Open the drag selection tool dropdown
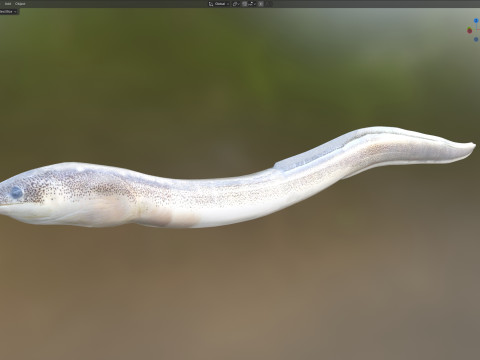 [x=9, y=11]
